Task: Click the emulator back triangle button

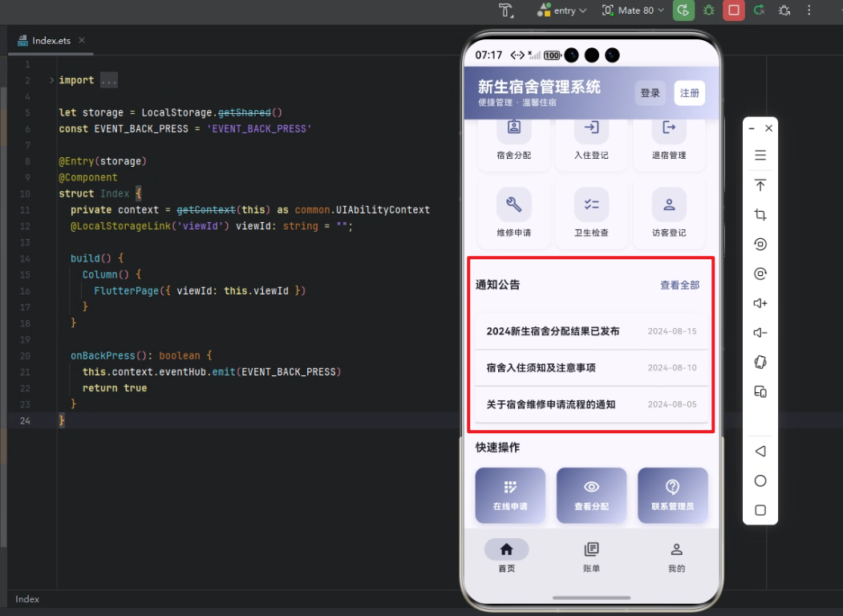Action: coord(760,451)
